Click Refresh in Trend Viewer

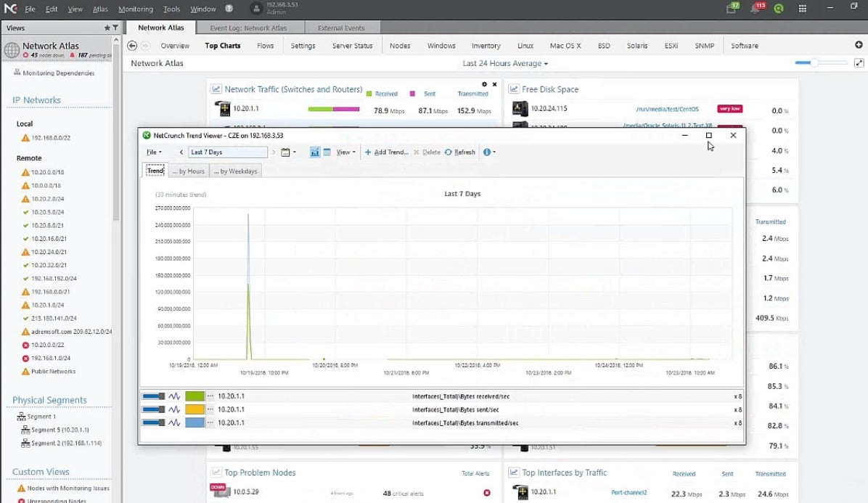click(460, 152)
